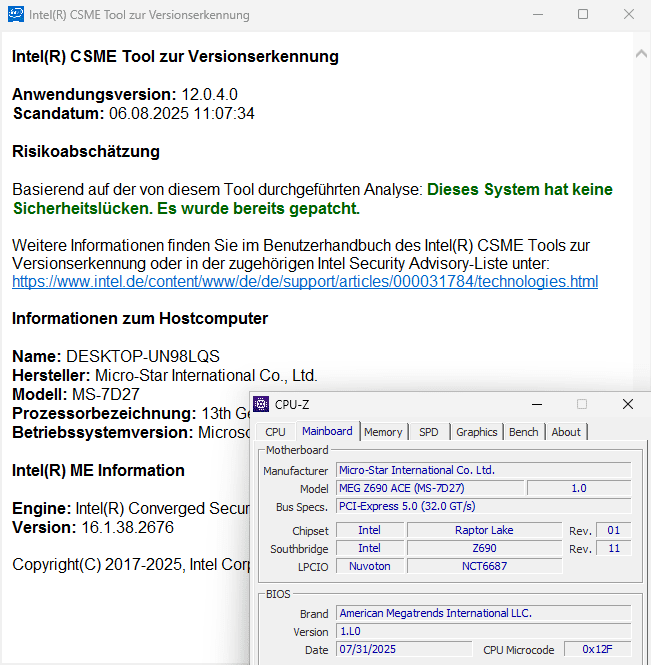Image resolution: width=651 pixels, height=665 pixels.
Task: Click the Bus Specs field PCI-Express 5.0
Action: coord(483,506)
